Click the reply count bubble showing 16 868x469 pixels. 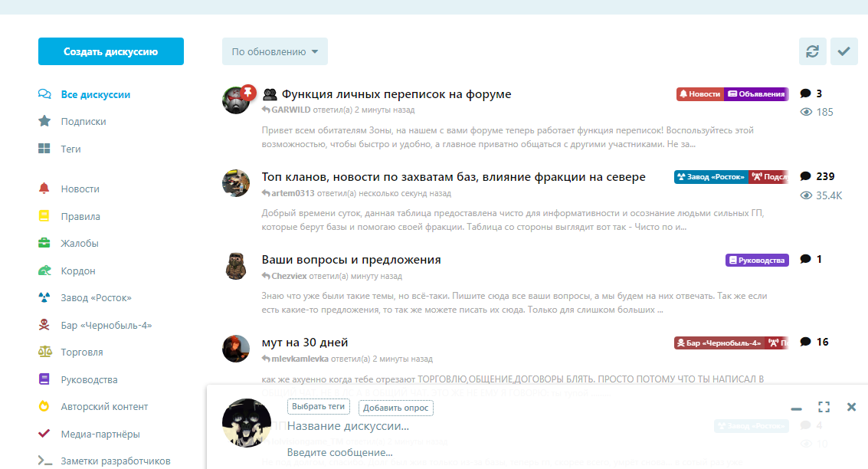click(x=814, y=342)
